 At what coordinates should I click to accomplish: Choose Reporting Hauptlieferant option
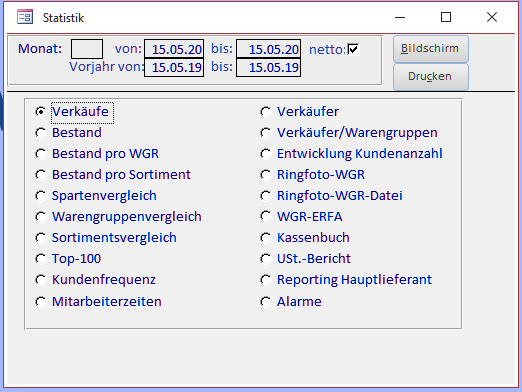(266, 280)
